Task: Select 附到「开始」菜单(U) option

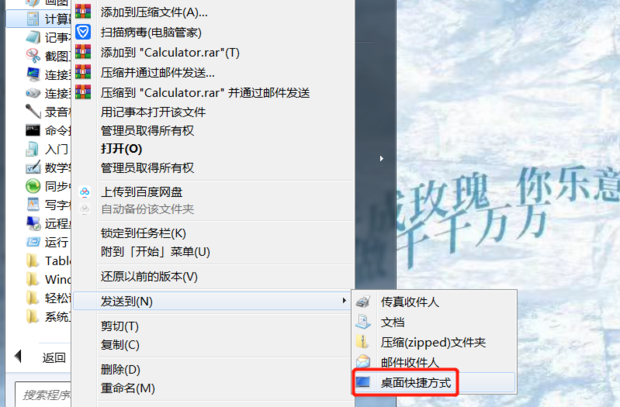Action: pos(155,252)
